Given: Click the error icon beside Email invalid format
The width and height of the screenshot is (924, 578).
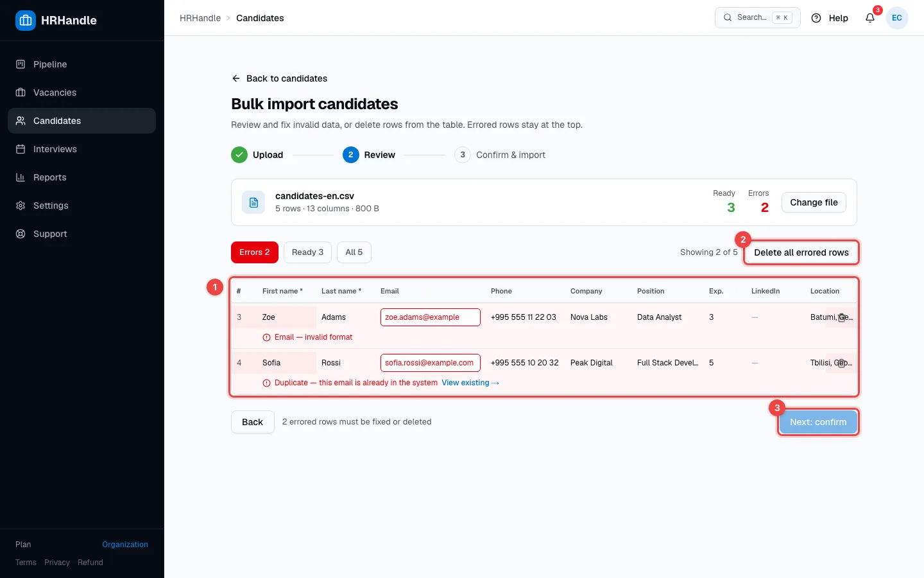Looking at the screenshot, I should tap(266, 337).
